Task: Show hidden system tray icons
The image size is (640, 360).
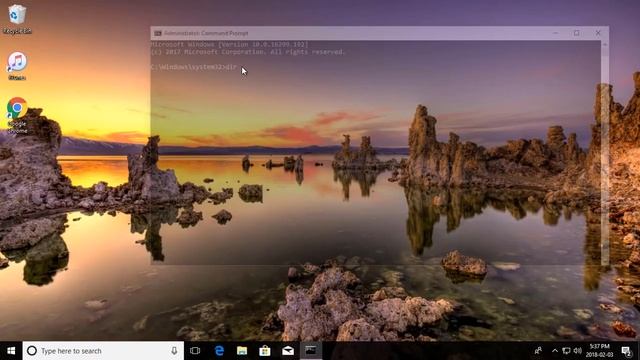Action: coord(555,351)
